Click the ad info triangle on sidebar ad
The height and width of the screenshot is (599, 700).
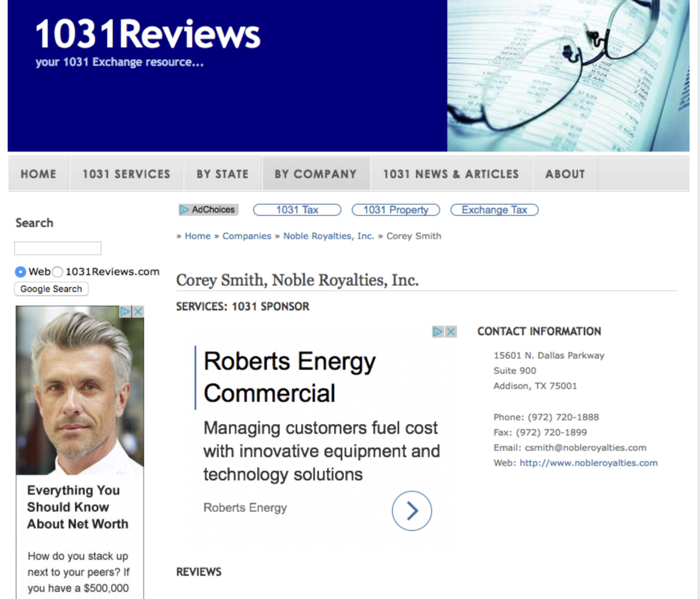[125, 312]
